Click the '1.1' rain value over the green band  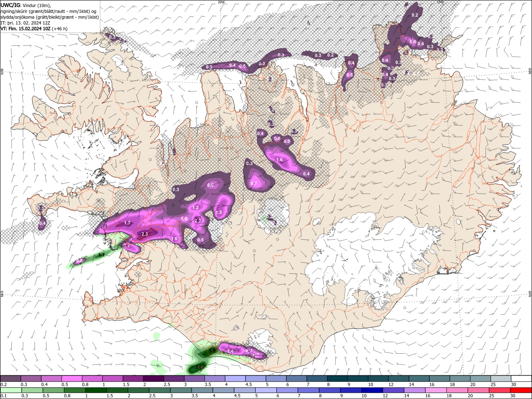(101, 255)
